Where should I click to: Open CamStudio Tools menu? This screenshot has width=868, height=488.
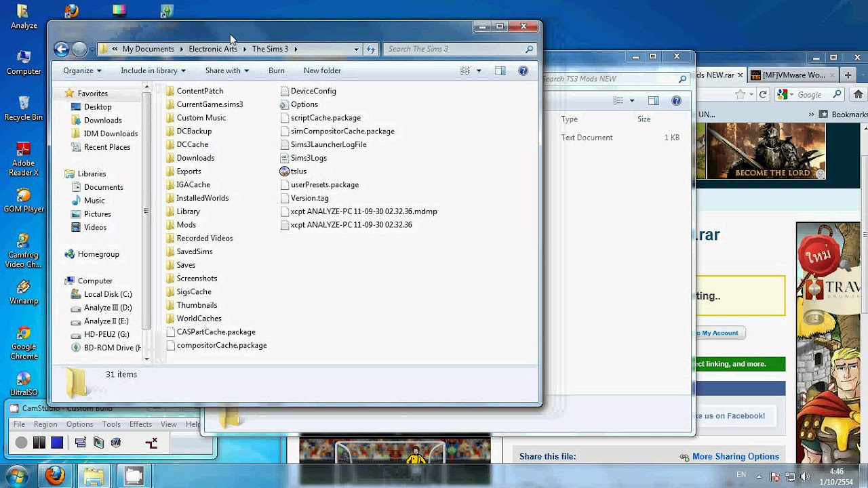pos(111,424)
